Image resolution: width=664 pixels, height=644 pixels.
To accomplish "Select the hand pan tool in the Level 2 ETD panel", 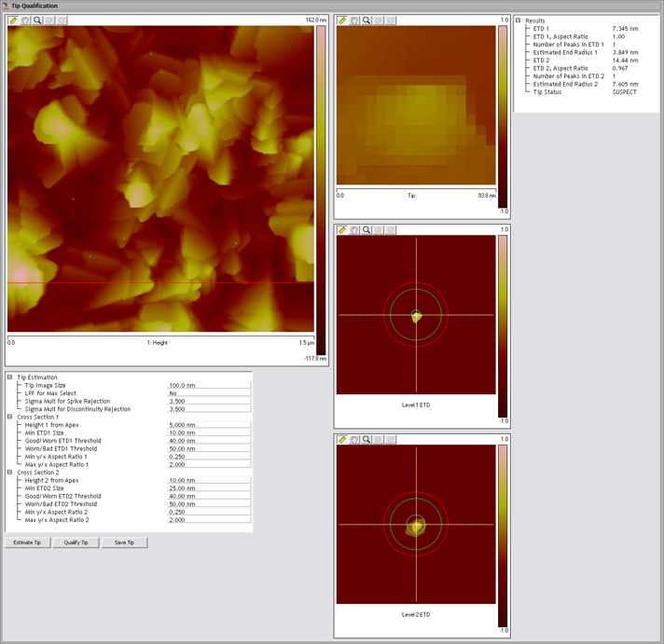I will pos(354,440).
